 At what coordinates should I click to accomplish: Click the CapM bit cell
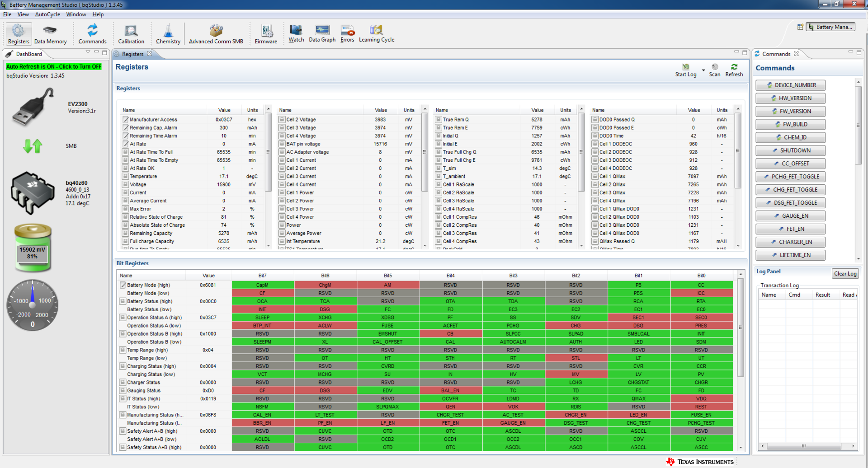(x=263, y=285)
